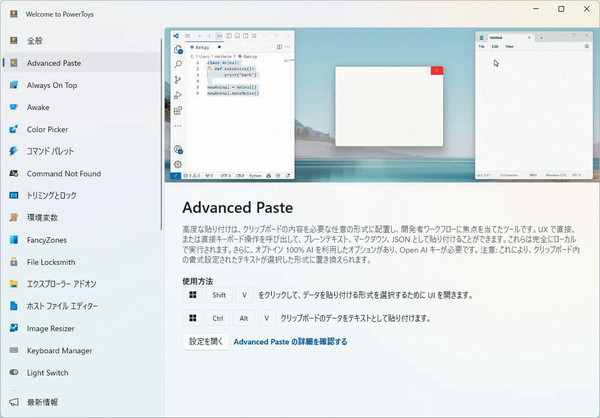Show Image Resizer page
This screenshot has width=600, height=418.
tap(82, 328)
